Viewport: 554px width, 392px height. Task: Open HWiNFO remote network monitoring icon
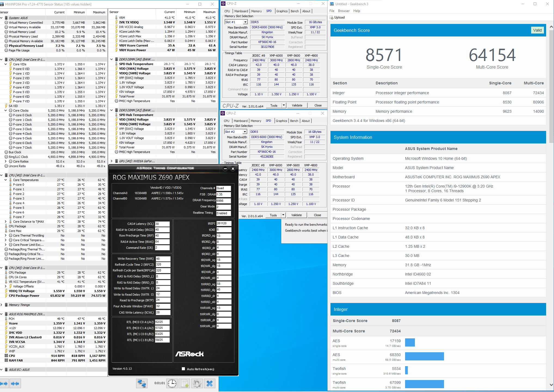(x=142, y=384)
